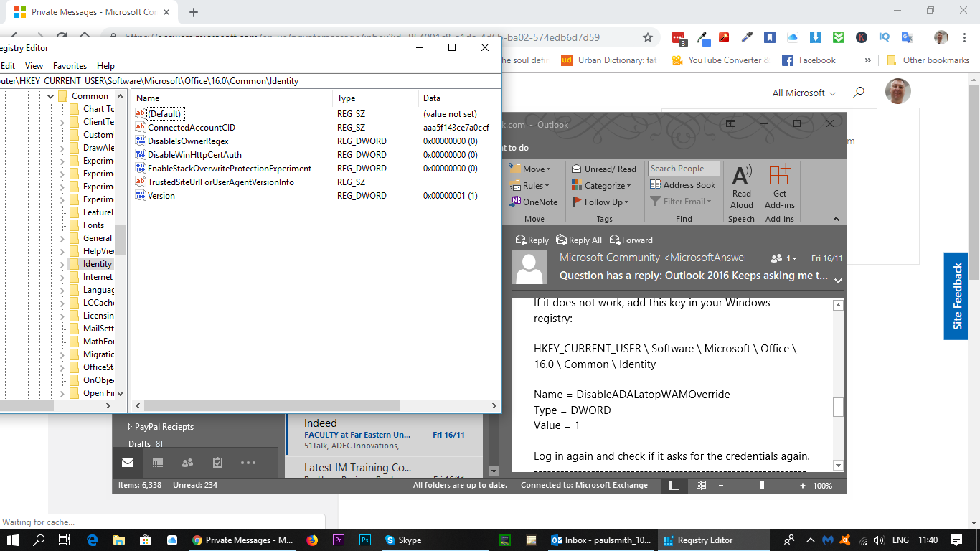Select the DisableWinHttpCertAuth registry value

click(x=194, y=155)
